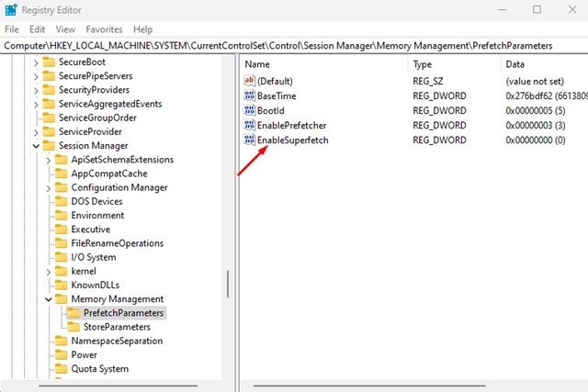Click the ApiSetSchemaExtensions folder icon

[62, 159]
